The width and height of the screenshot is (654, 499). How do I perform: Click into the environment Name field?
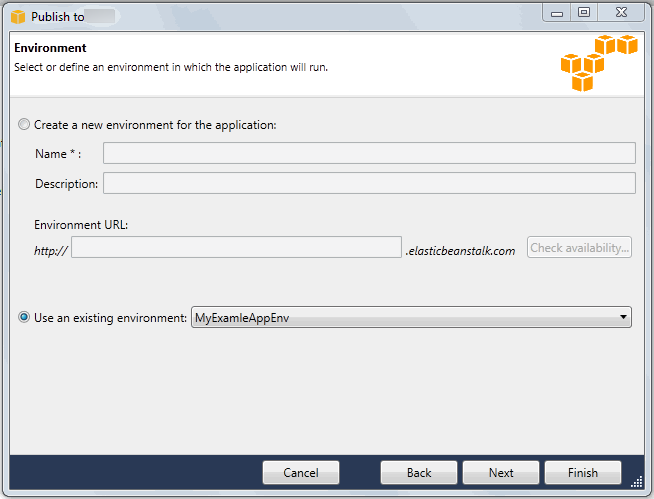(x=368, y=153)
